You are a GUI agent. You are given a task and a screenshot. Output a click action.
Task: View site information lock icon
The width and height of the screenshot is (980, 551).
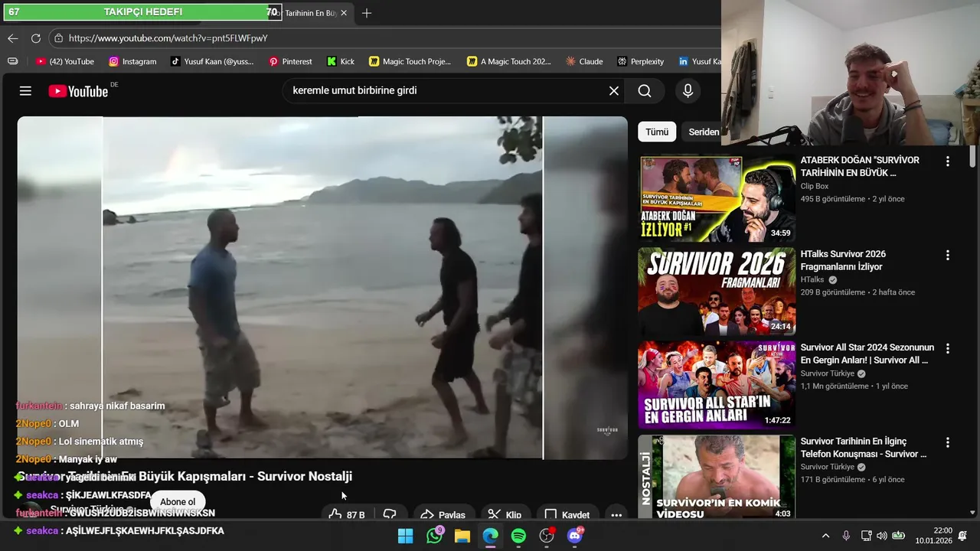(59, 37)
